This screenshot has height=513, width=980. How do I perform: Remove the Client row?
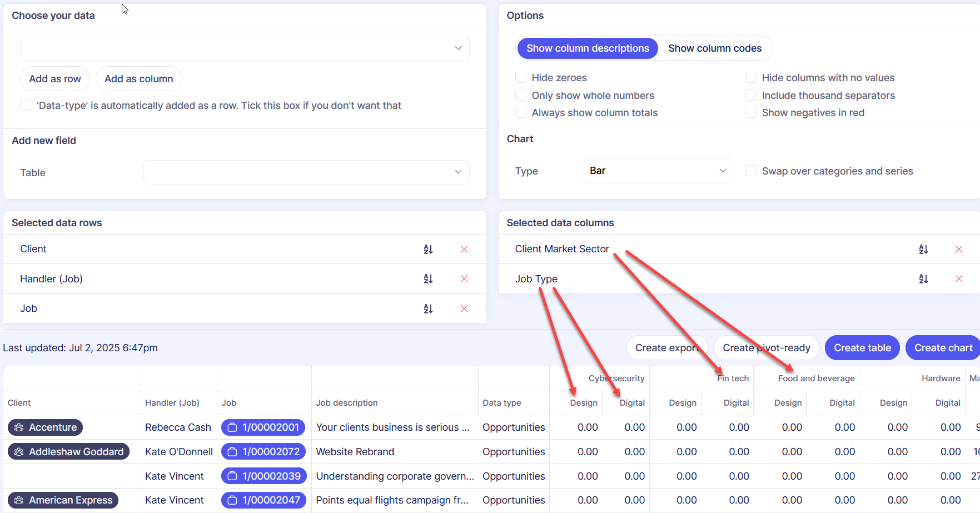464,250
